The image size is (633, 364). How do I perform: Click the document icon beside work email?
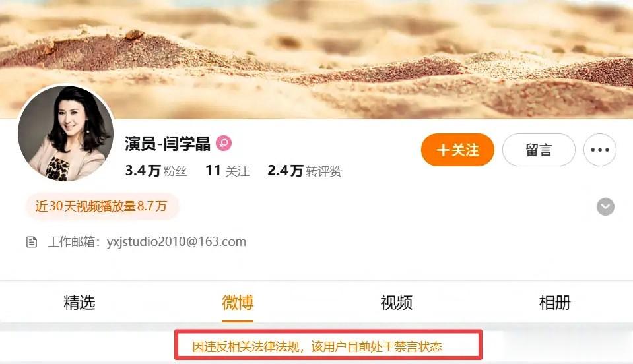pos(32,242)
